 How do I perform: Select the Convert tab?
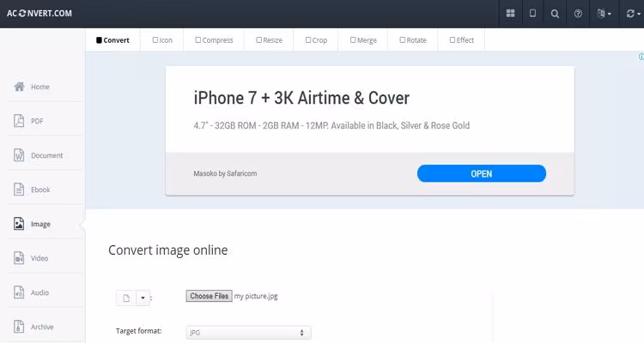(113, 40)
